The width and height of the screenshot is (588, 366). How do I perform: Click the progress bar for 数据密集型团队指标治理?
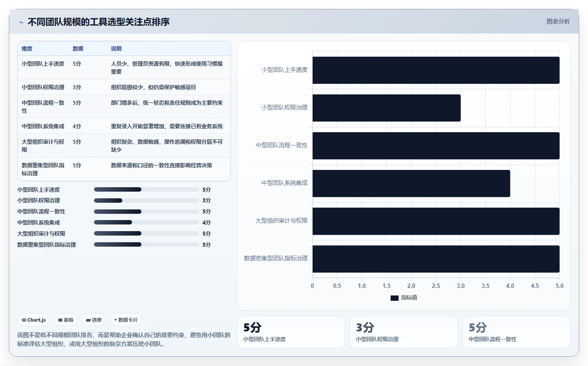pos(146,245)
